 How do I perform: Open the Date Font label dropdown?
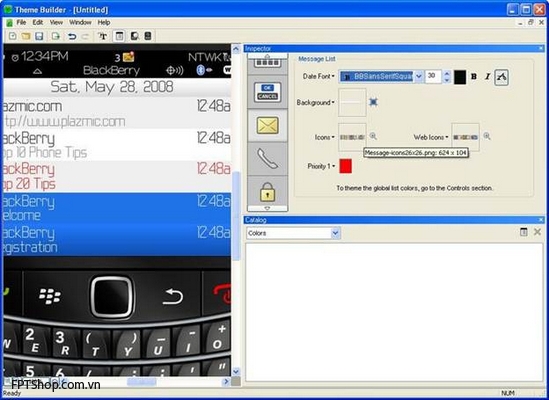(319, 76)
